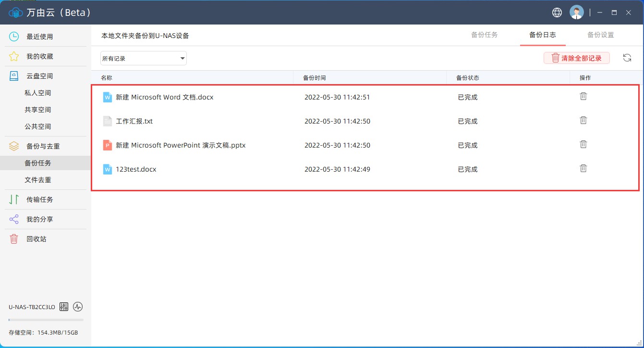Image resolution: width=644 pixels, height=348 pixels.
Task: Switch to the 备份任务 tab
Action: (x=484, y=35)
